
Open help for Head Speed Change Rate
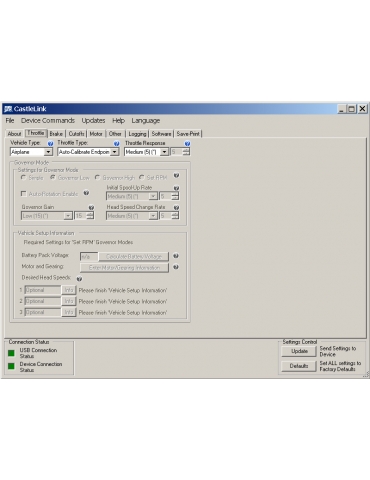(x=176, y=207)
